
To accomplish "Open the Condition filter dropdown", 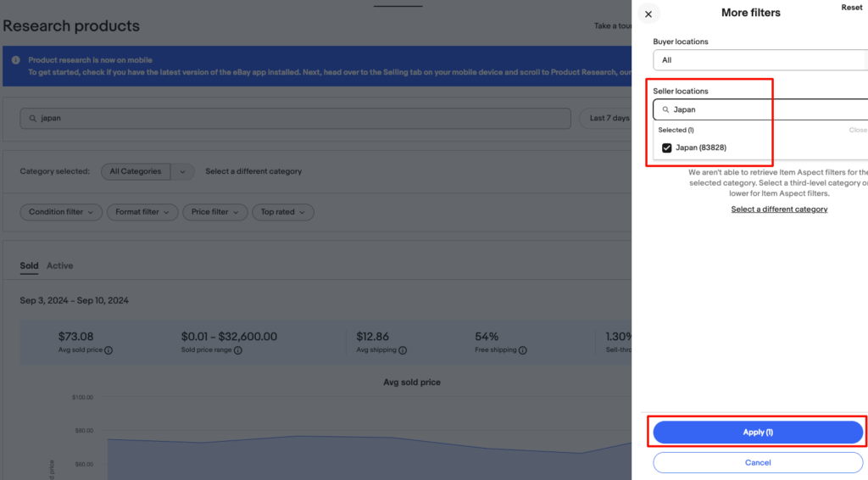I will [x=61, y=212].
